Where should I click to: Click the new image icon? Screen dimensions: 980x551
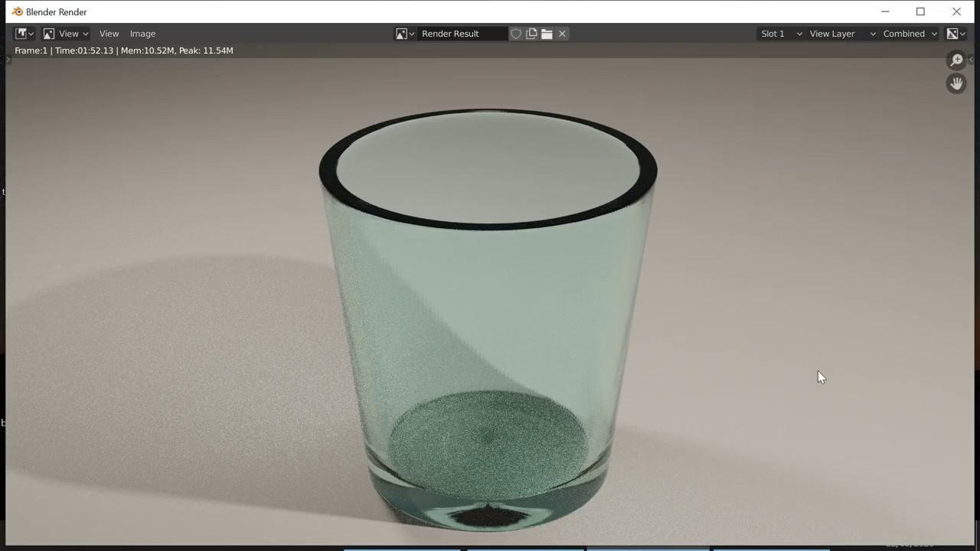pos(531,34)
